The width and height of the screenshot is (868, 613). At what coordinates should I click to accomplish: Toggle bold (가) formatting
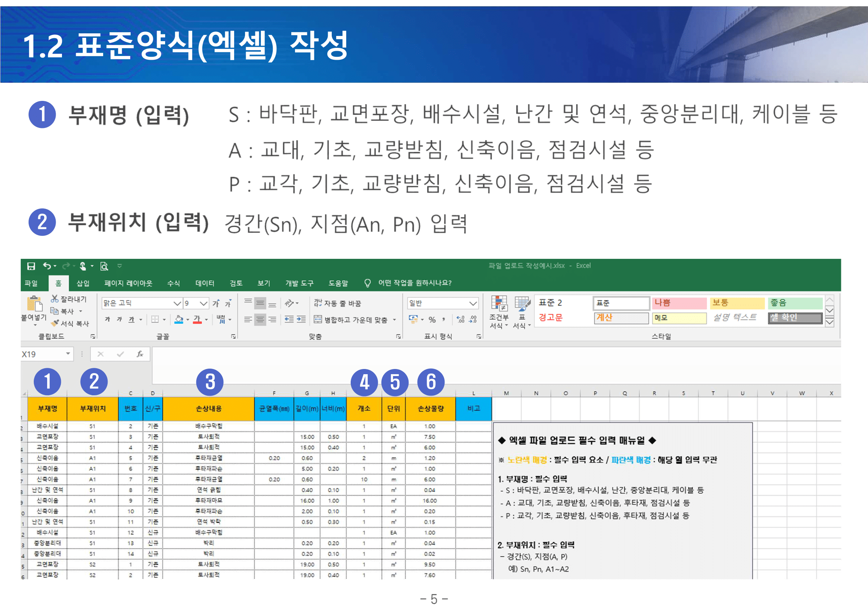click(107, 320)
